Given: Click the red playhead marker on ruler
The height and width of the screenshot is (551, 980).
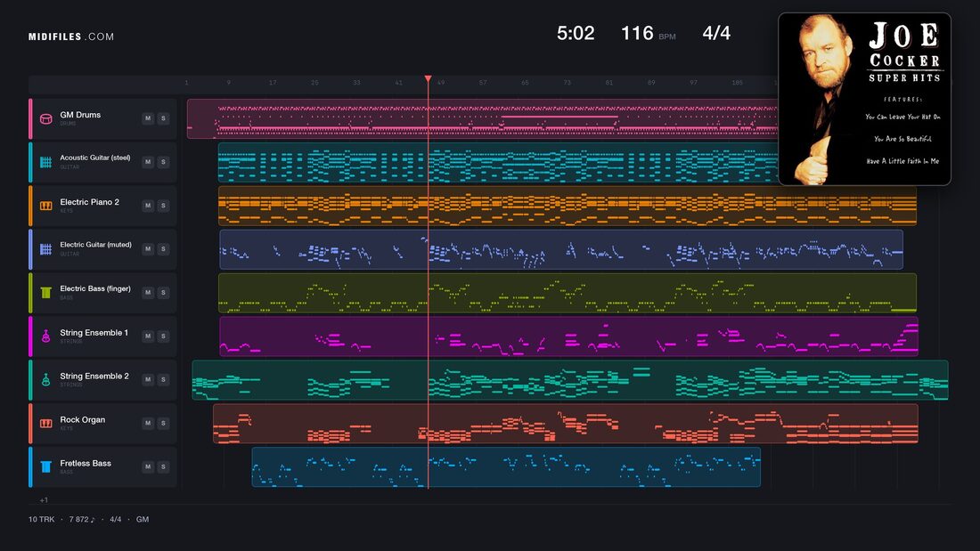Looking at the screenshot, I should (x=429, y=79).
